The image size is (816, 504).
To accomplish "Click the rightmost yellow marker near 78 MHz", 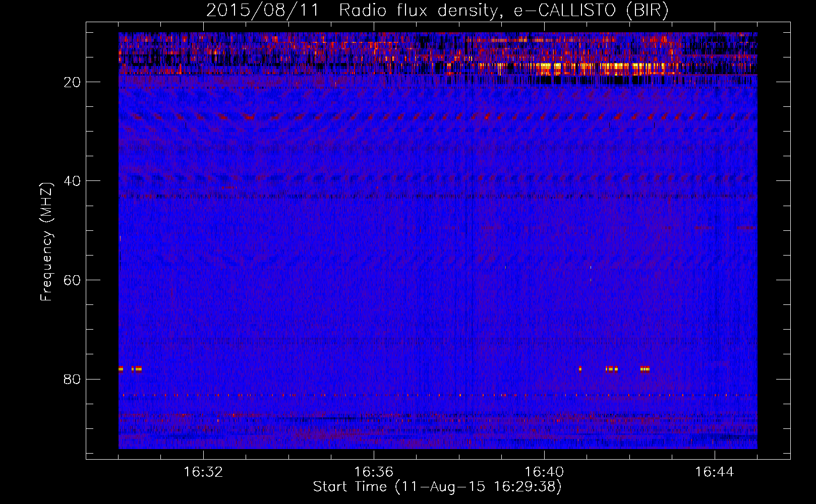I will pos(645,369).
